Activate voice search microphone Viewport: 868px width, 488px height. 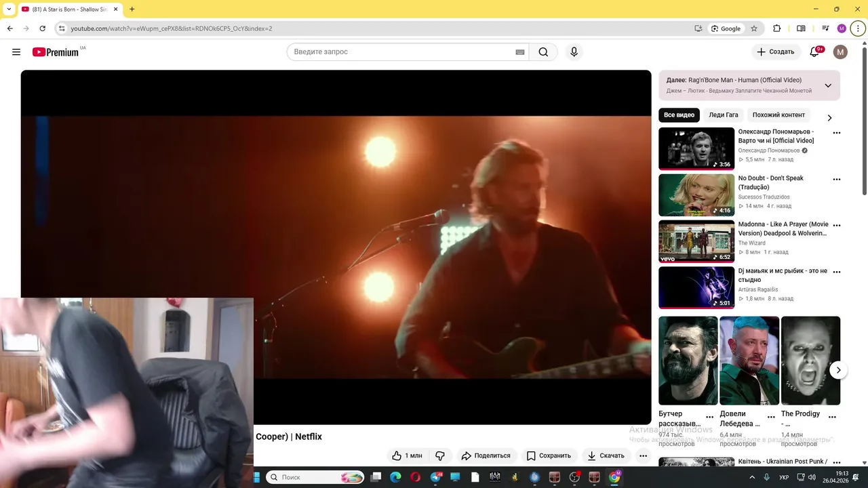(x=574, y=52)
